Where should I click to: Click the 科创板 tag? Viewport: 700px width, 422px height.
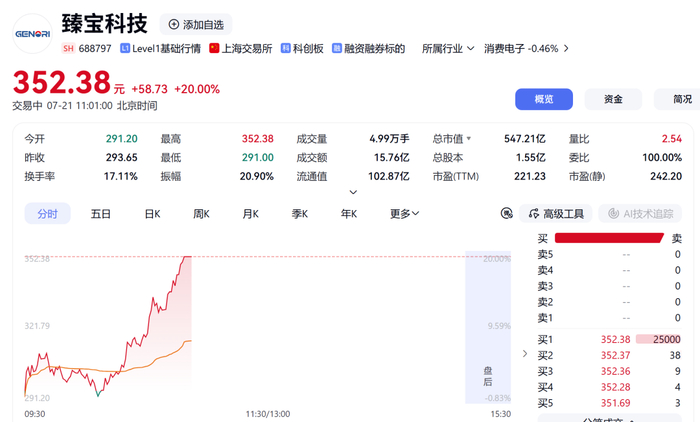point(302,48)
